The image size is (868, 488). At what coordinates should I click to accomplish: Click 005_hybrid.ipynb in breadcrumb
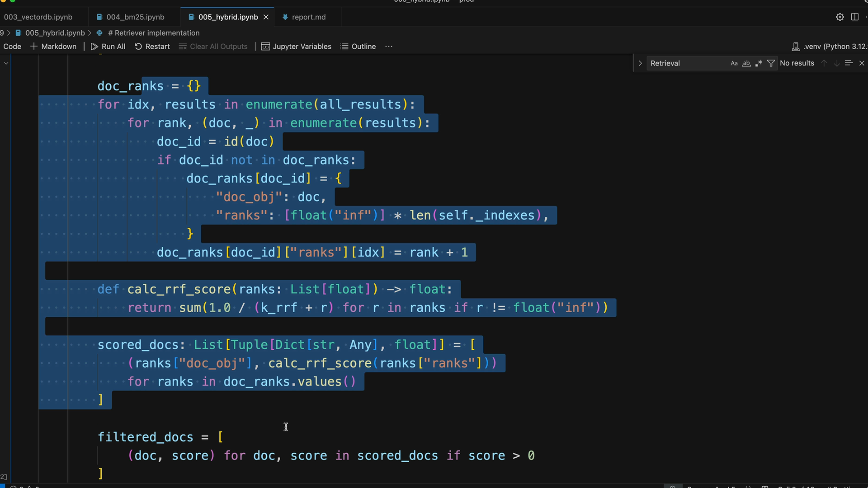point(55,33)
